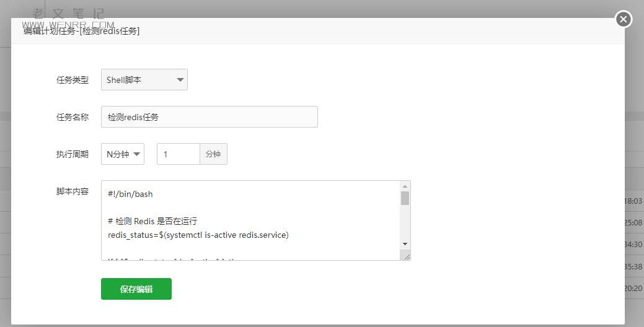
Task: Open the 任务类型 Shell脚本 dropdown
Action: coord(144,80)
